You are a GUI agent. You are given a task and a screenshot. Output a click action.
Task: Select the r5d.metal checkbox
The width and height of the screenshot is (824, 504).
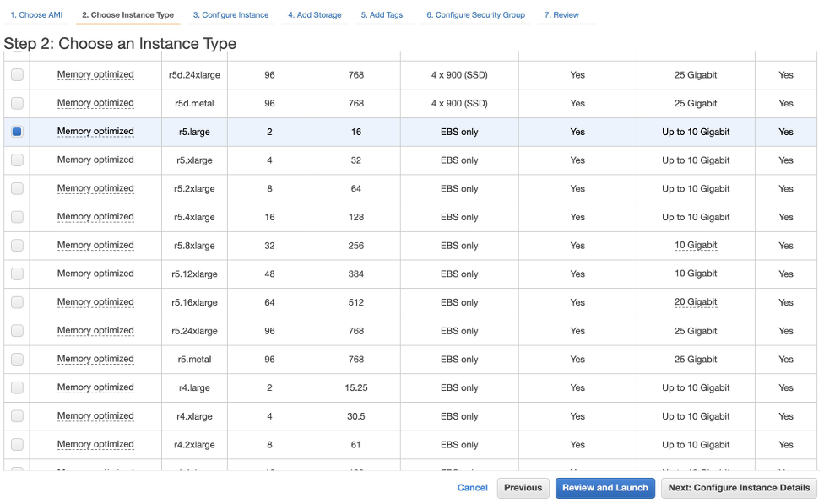(x=16, y=103)
